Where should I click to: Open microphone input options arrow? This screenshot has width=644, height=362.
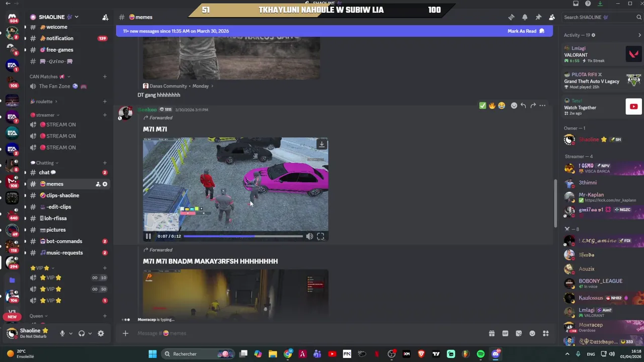[70, 333]
